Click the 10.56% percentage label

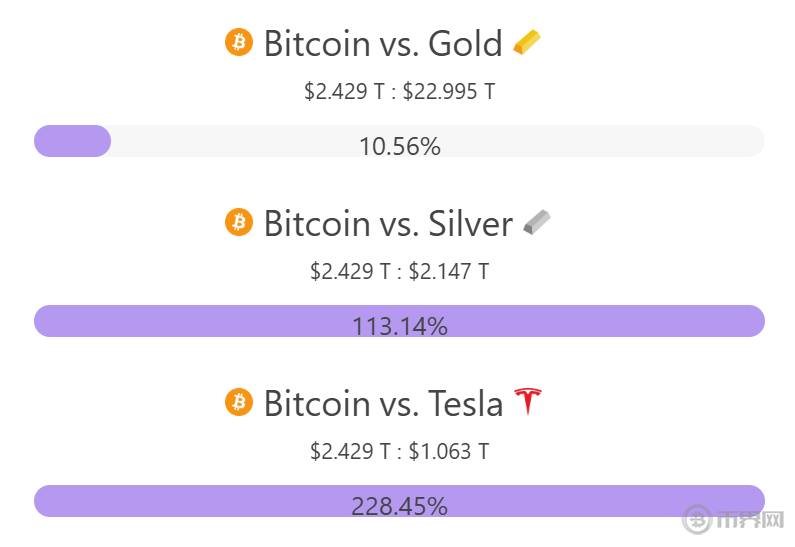400,147
